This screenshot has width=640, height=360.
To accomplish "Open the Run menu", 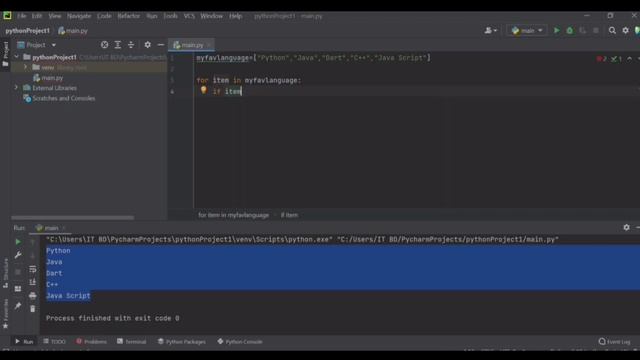I will coord(152,16).
